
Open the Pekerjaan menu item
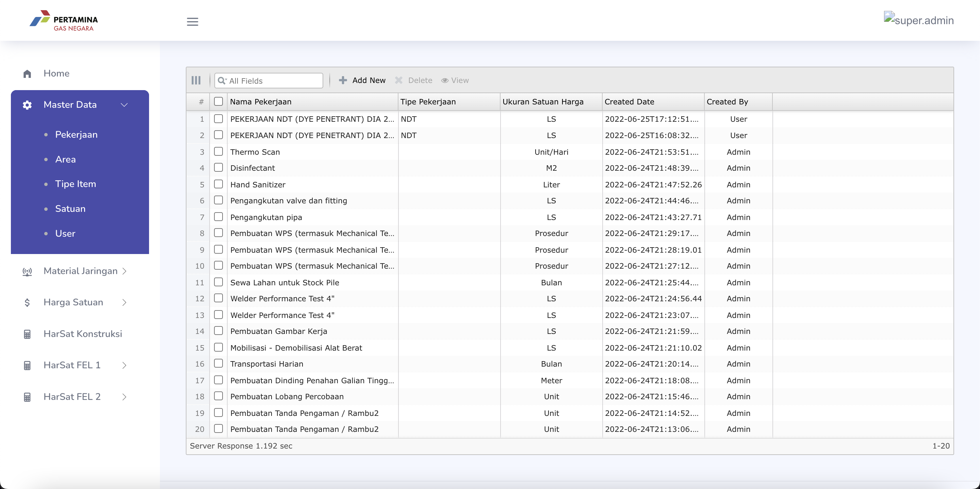pyautogui.click(x=76, y=135)
